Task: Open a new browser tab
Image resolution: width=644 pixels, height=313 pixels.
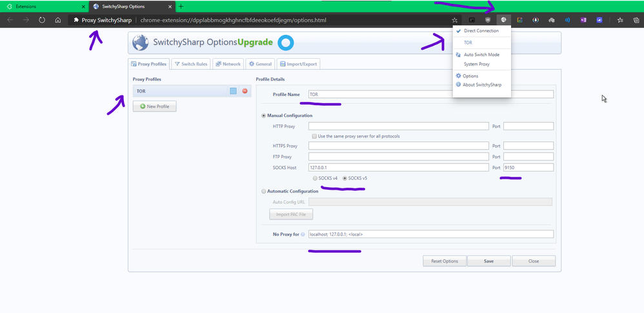Action: [181, 6]
